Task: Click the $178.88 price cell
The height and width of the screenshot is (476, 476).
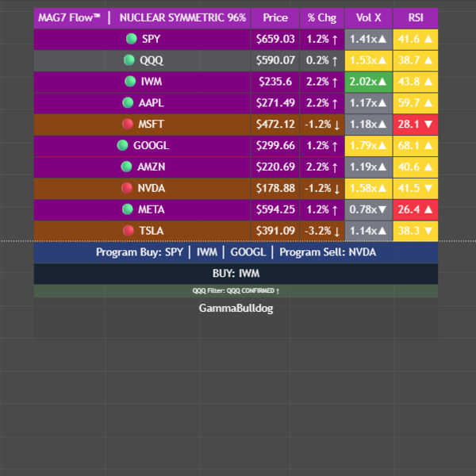Action: click(275, 188)
